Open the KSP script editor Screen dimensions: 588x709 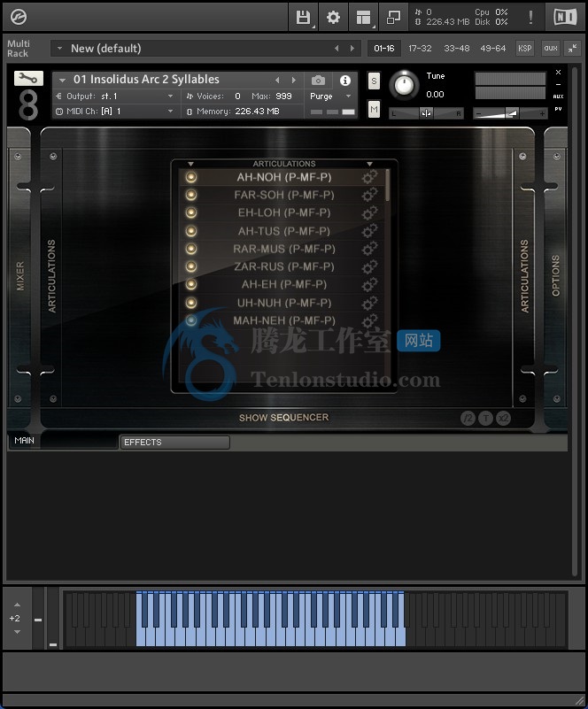[524, 48]
